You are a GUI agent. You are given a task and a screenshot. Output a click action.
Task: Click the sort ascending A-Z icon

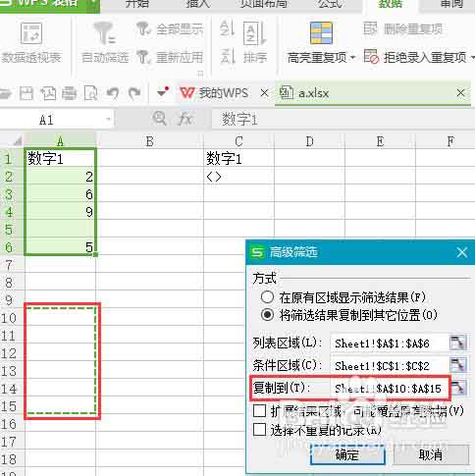tap(227, 28)
